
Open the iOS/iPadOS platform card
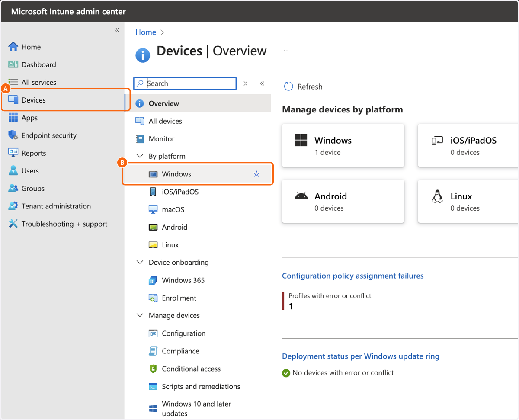pos(468,145)
